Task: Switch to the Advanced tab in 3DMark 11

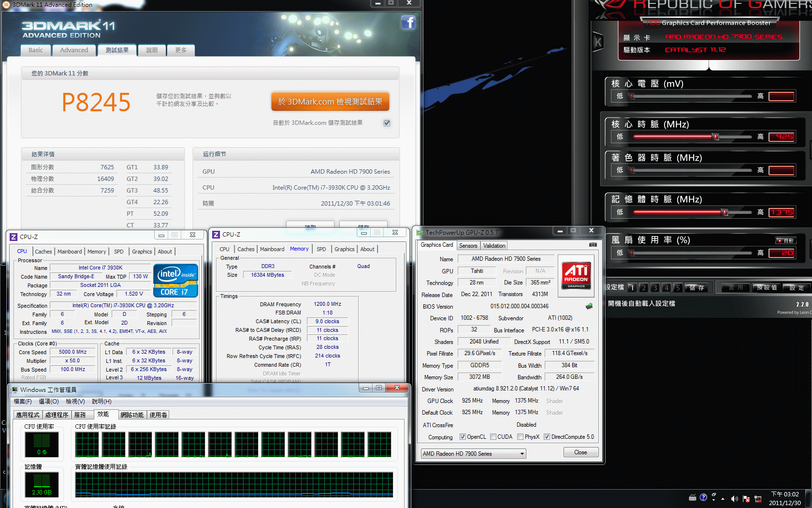Action: tap(74, 50)
